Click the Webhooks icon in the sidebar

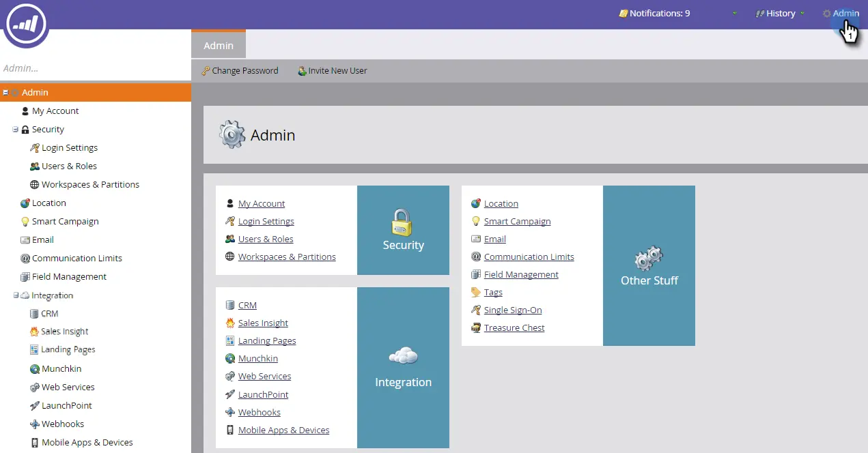tap(33, 424)
